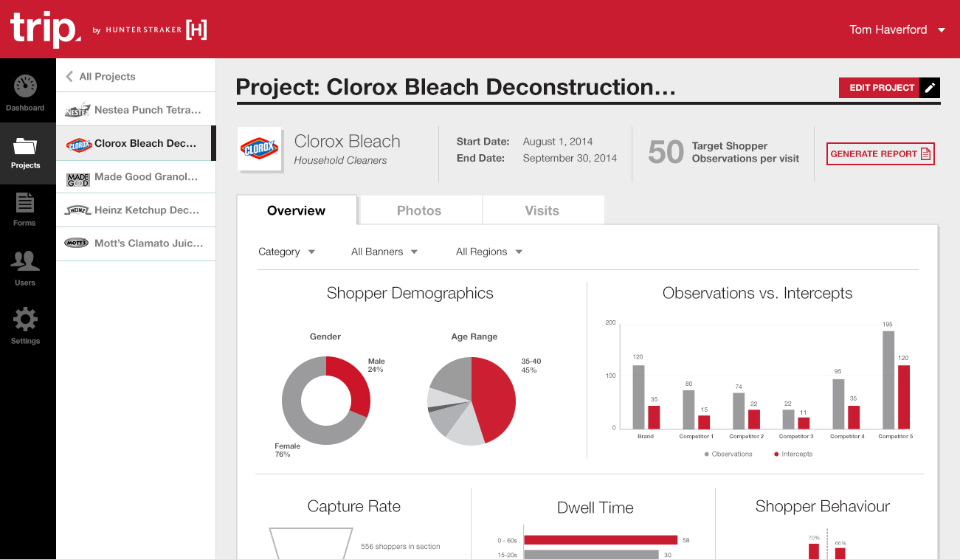Click the Made Good logo icon
The image size is (960, 560).
click(77, 178)
